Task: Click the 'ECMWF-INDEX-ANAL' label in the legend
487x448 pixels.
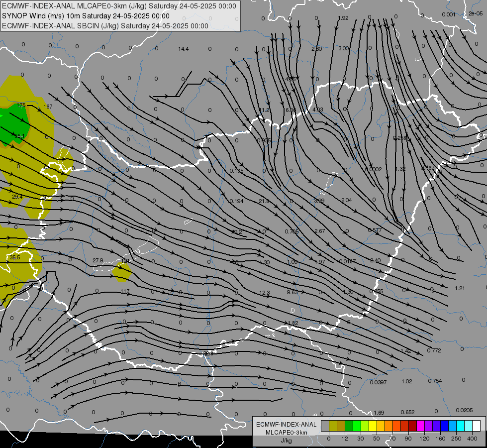Action: (287, 425)
